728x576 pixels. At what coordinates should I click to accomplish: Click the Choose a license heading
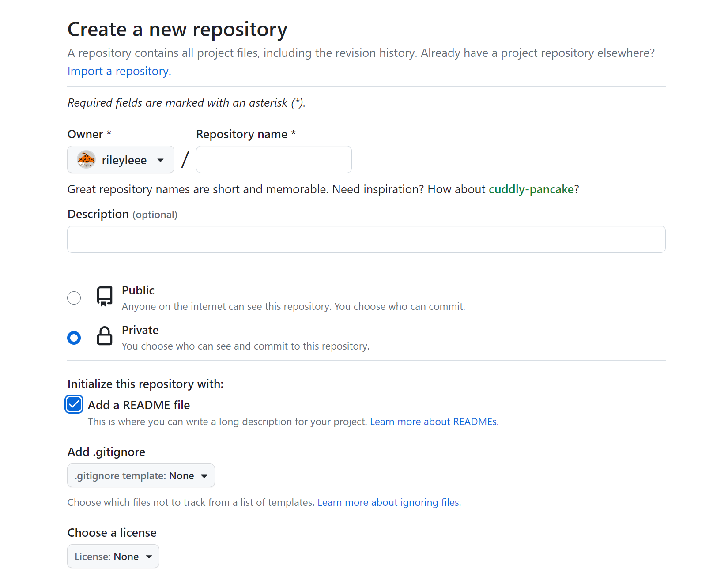[112, 533]
